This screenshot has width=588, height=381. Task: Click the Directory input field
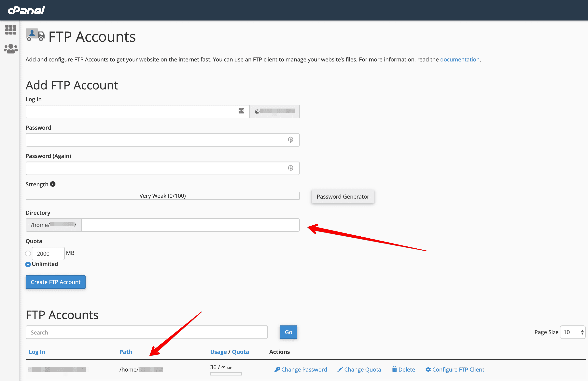click(190, 225)
